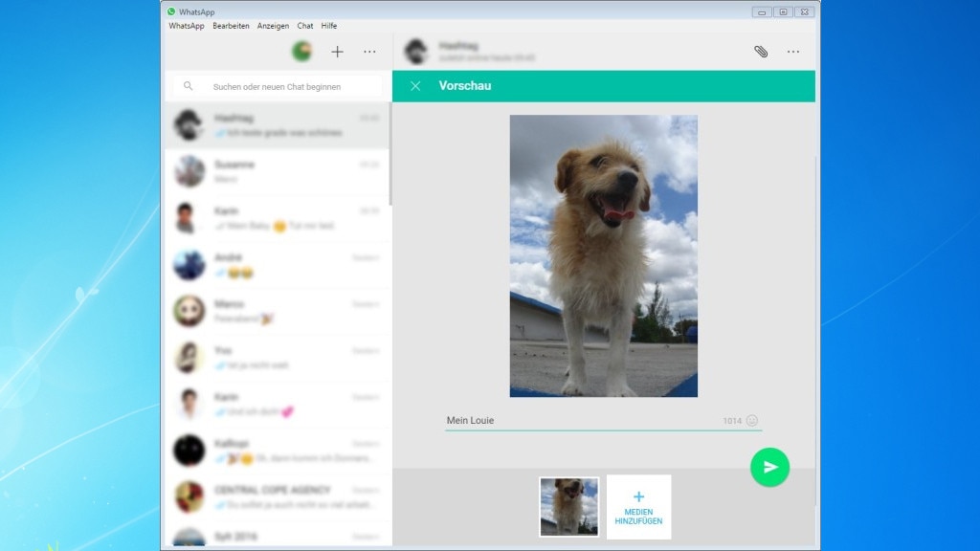Start a new chat with the plus icon
The width and height of the screenshot is (980, 551).
[x=337, y=52]
